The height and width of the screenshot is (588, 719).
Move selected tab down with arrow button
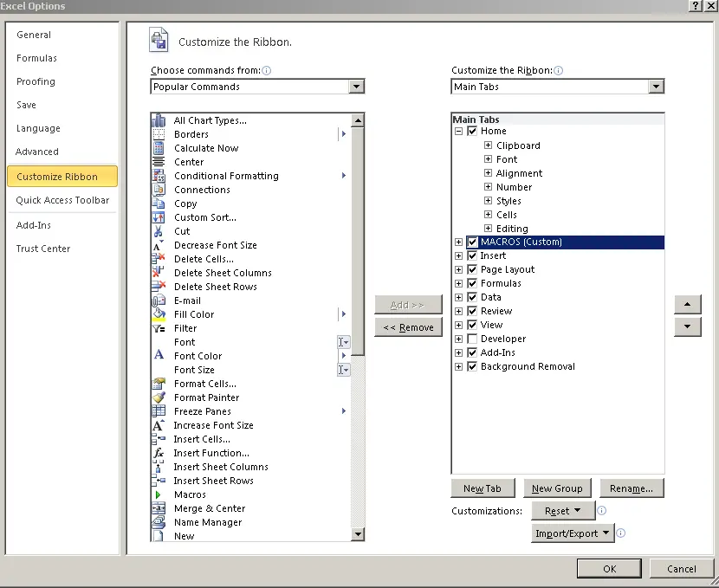687,326
